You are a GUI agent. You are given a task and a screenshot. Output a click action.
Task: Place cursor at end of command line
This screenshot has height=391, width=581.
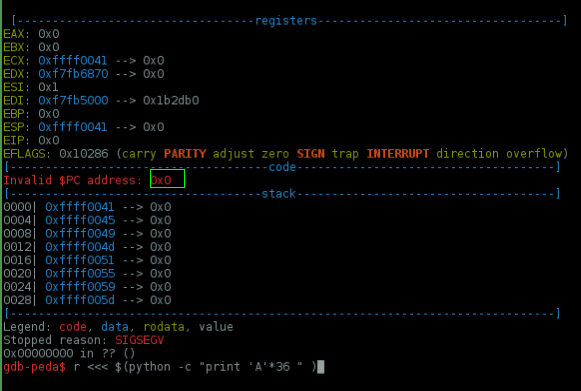coord(321,367)
